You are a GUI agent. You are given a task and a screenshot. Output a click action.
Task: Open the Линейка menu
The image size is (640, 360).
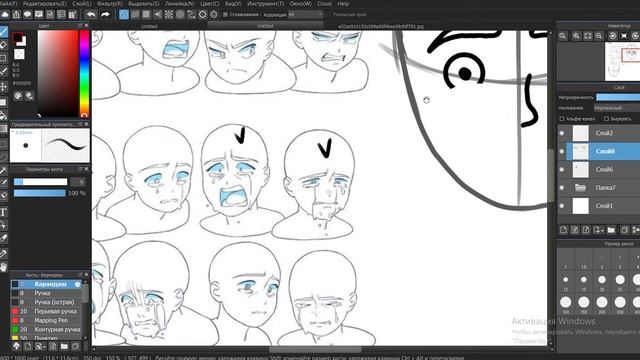coord(179,4)
